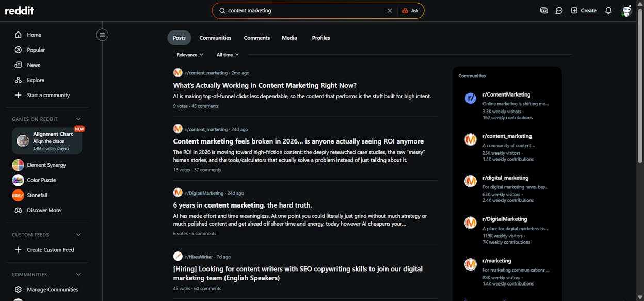Open post 6 years in content marketing

[x=243, y=205]
